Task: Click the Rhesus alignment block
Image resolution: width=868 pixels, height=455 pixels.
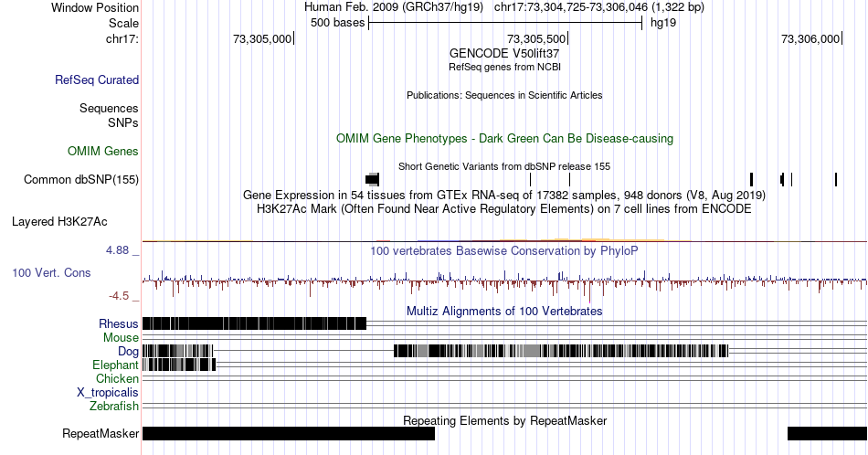Action: click(254, 323)
